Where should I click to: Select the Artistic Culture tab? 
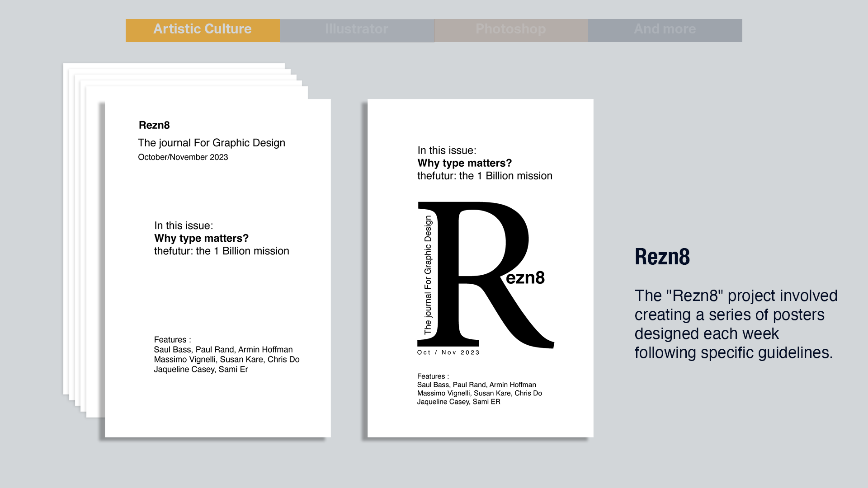tap(203, 30)
